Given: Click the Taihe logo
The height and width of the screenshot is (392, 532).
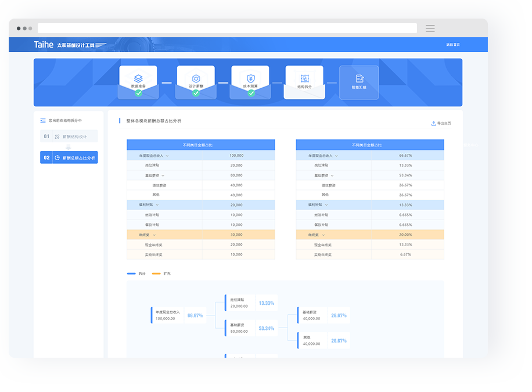Looking at the screenshot, I should pos(44,45).
